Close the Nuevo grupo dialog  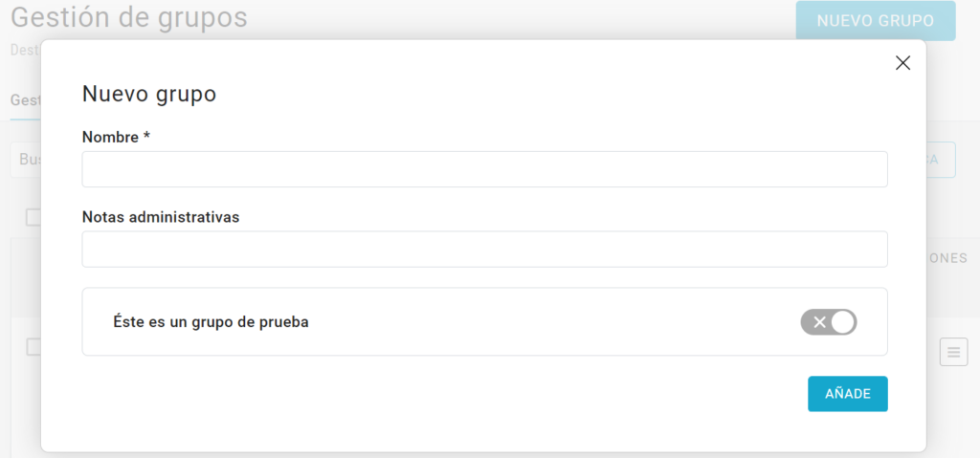click(x=902, y=63)
